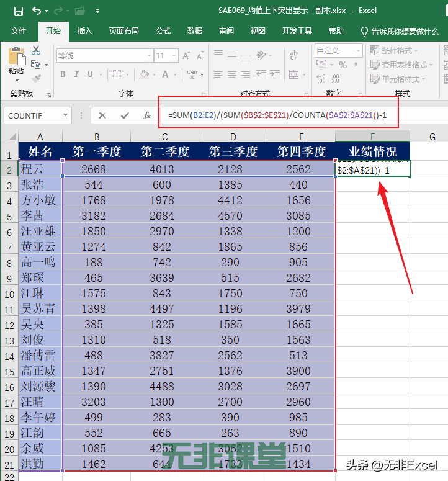This screenshot has width=448, height=481.
Task: Click the Middle Align icon
Action: click(232, 55)
